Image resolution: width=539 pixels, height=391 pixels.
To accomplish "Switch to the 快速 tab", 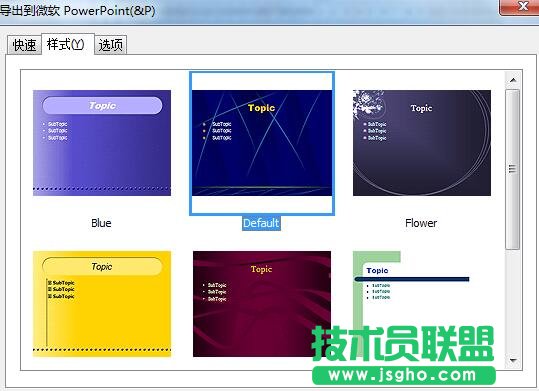I will [24, 45].
